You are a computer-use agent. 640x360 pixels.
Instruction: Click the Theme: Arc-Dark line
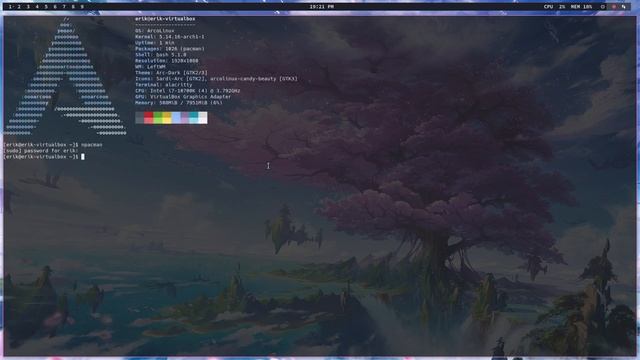(171, 73)
